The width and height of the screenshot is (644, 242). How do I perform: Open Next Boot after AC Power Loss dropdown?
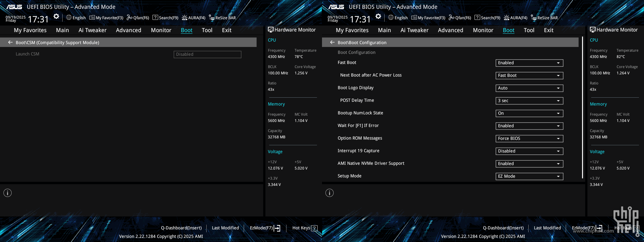(x=529, y=76)
